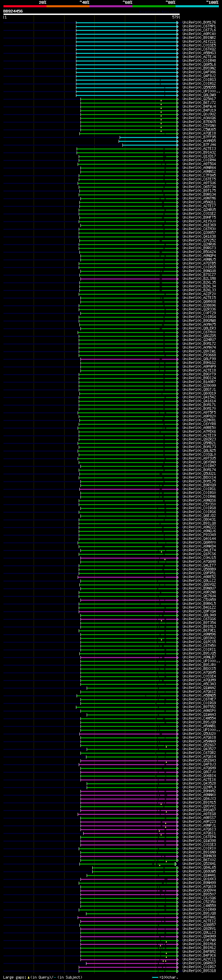Click label UniRef100_Q39099

click(x=199, y=386)
